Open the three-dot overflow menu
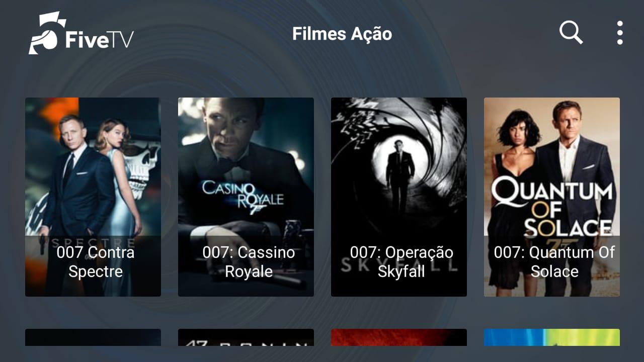Screen dimensions: 644x362 click(x=620, y=33)
